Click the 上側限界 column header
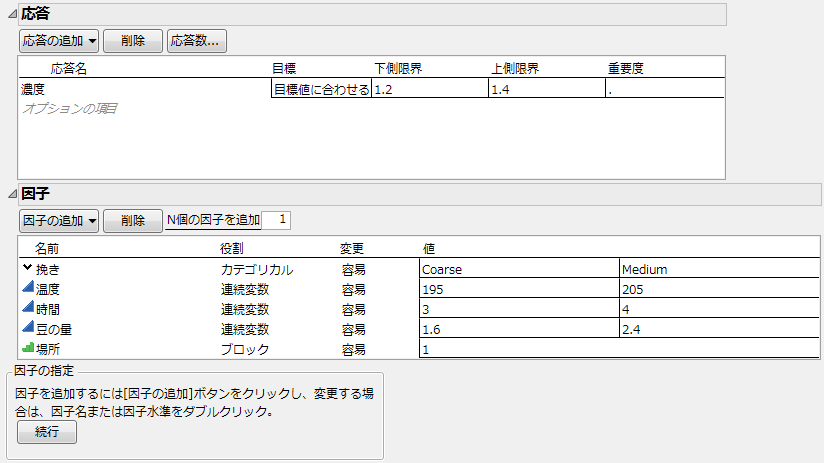Image resolution: width=824 pixels, height=463 pixels. click(515, 68)
